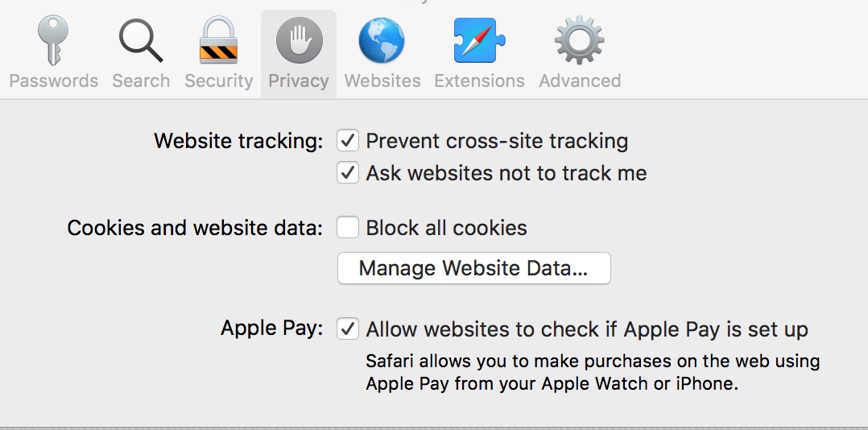Click the compass puzzle-piece Extensions icon
Screen dimensions: 868x430
point(479,40)
